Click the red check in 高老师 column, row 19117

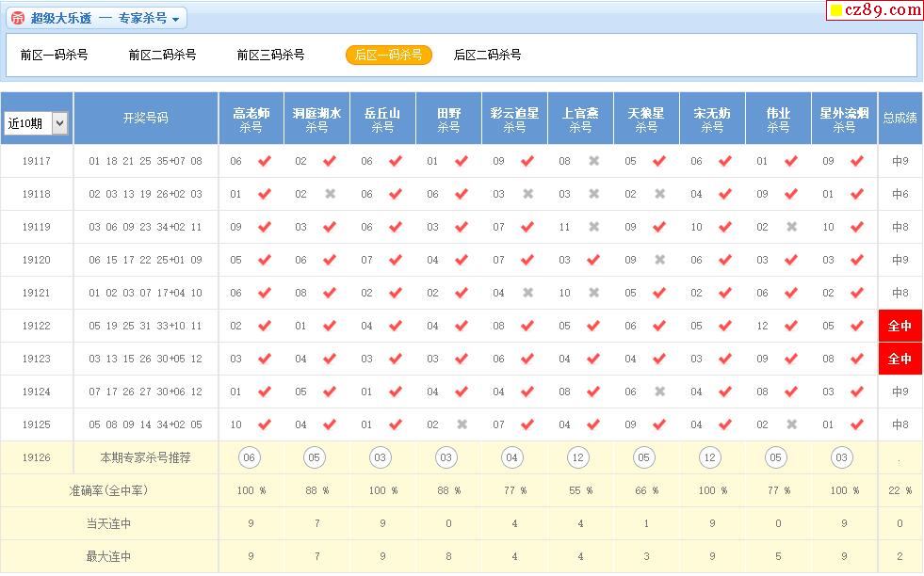click(x=264, y=161)
